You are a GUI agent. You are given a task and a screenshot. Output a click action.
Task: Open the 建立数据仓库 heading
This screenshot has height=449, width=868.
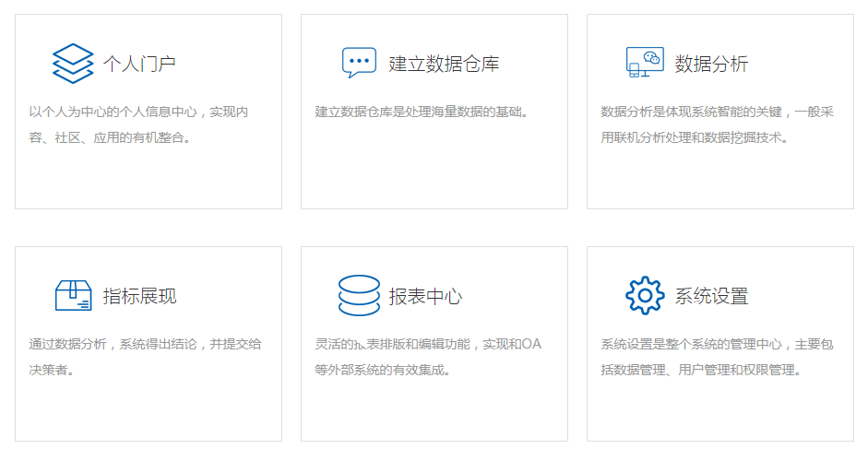click(x=444, y=64)
